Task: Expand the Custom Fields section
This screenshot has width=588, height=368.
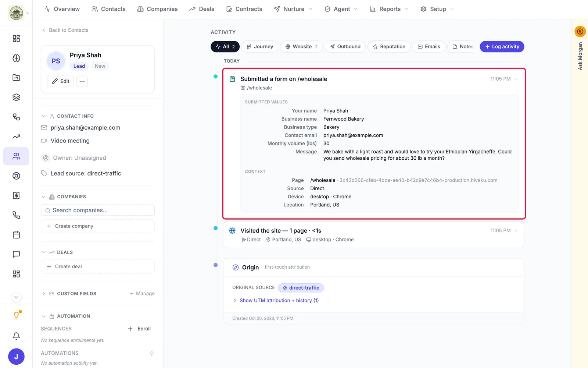Action: (44, 294)
